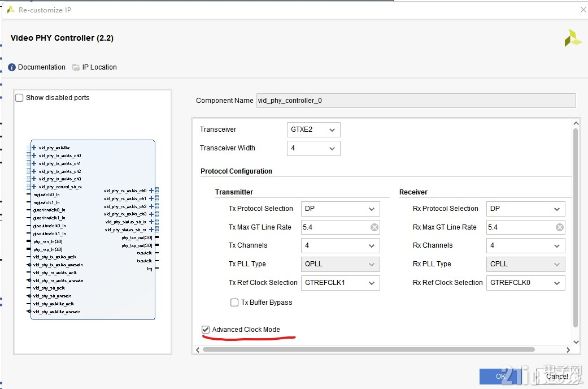Select the gtnorthrefclk0_in port label
The height and width of the screenshot is (389, 588).
pos(49,210)
